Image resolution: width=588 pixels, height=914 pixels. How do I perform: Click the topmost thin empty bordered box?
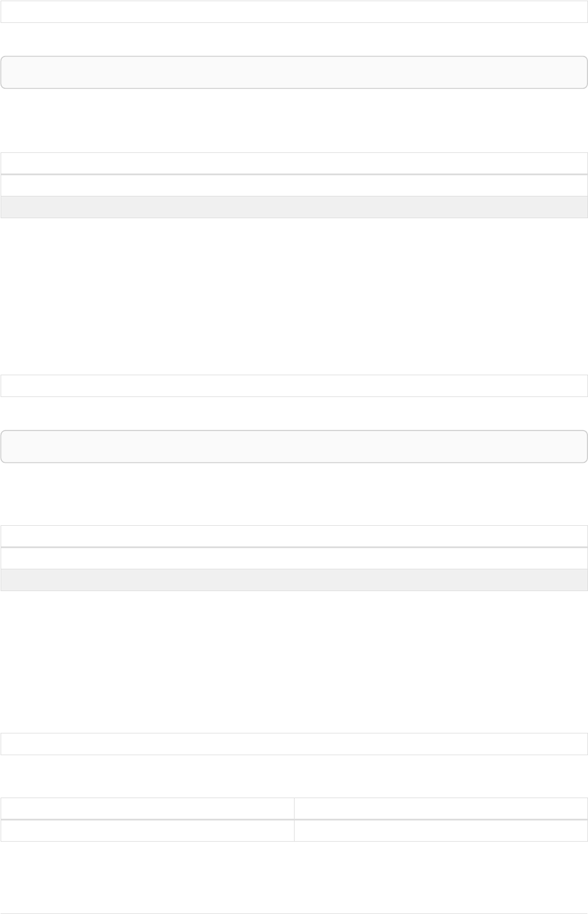(294, 12)
